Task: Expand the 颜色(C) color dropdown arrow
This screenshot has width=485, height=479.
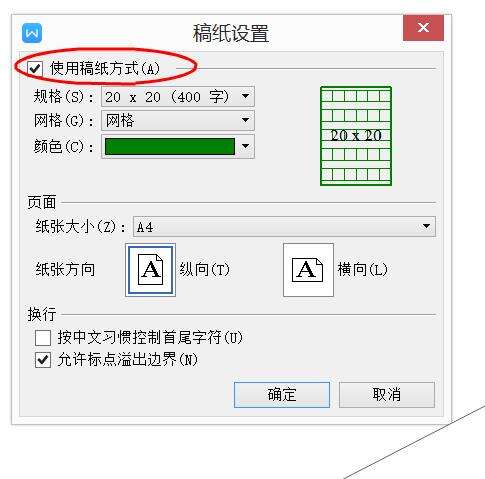Action: pos(246,146)
